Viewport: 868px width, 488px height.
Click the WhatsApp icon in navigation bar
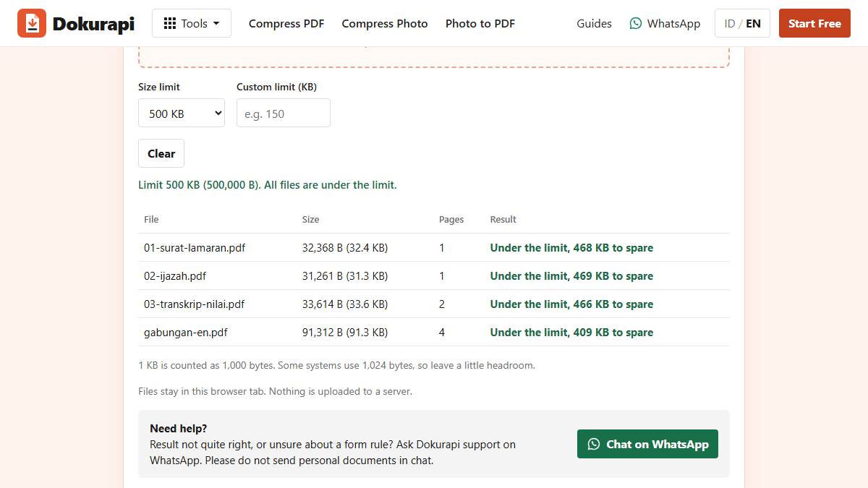click(636, 23)
